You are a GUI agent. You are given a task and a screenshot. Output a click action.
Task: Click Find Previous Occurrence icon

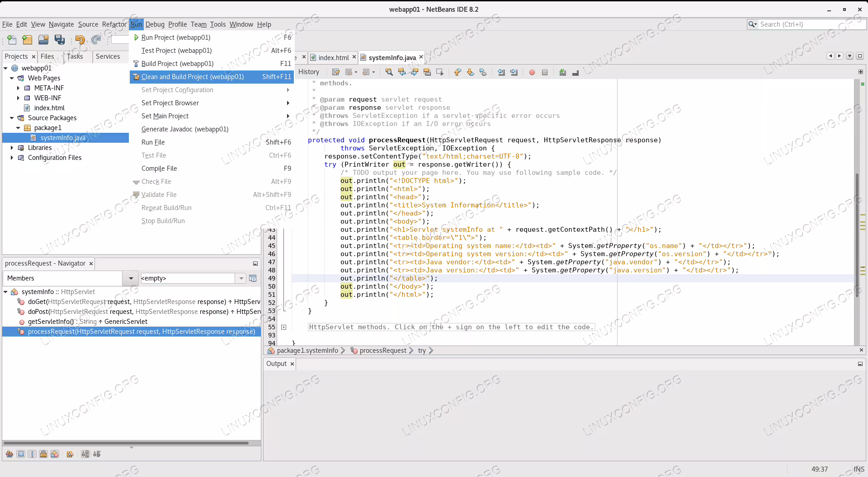(401, 72)
